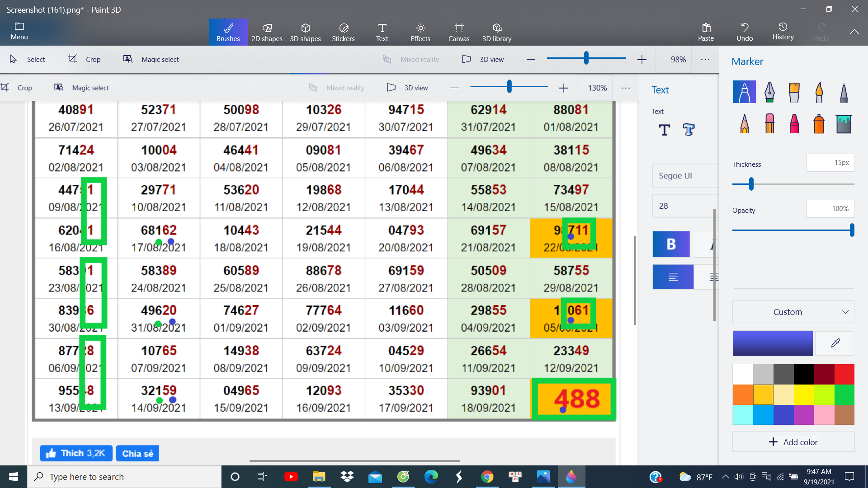Toggle left text alignment
868x488 pixels.
click(673, 277)
